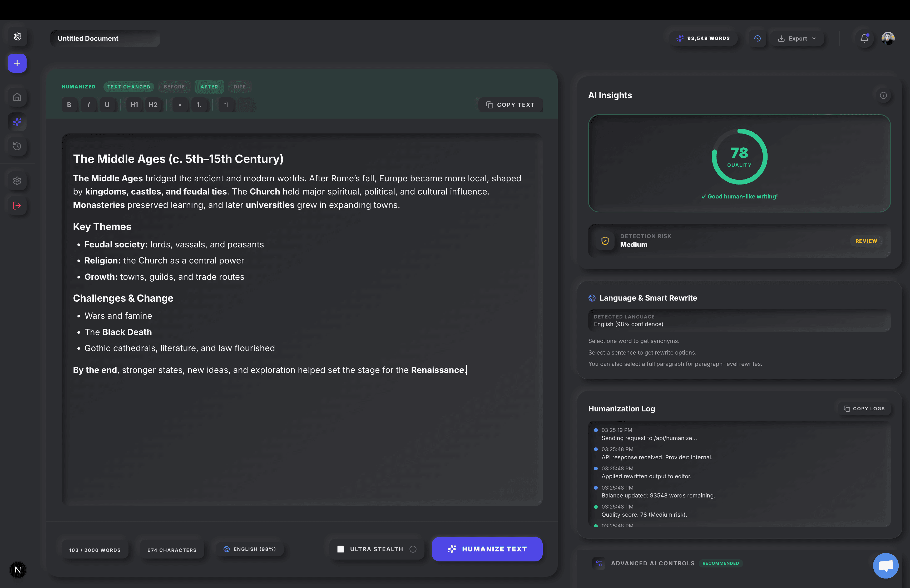Open the Export dropdown menu
Image resolution: width=910 pixels, height=588 pixels.
tap(797, 38)
